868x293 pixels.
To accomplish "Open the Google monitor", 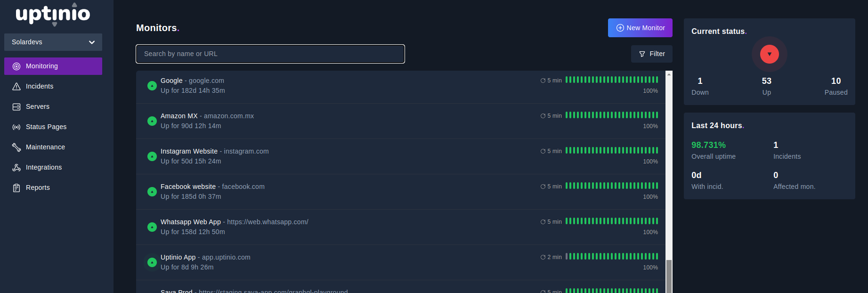I will pyautogui.click(x=401, y=86).
